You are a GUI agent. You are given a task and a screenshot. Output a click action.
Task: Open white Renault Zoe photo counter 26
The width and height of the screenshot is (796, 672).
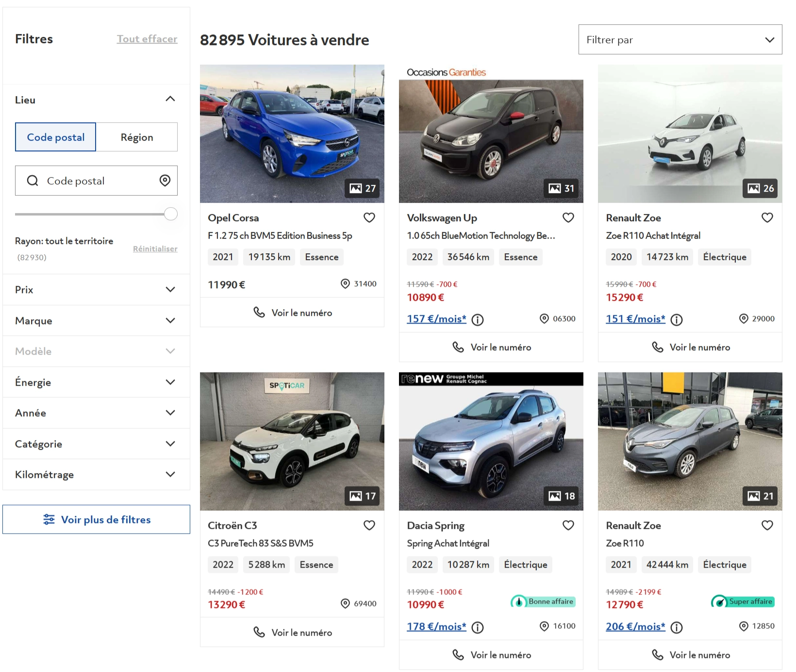click(760, 188)
